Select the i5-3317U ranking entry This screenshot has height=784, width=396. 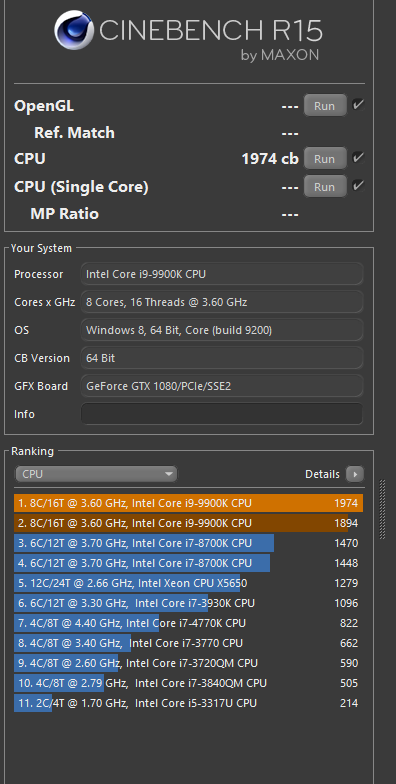coord(188,703)
